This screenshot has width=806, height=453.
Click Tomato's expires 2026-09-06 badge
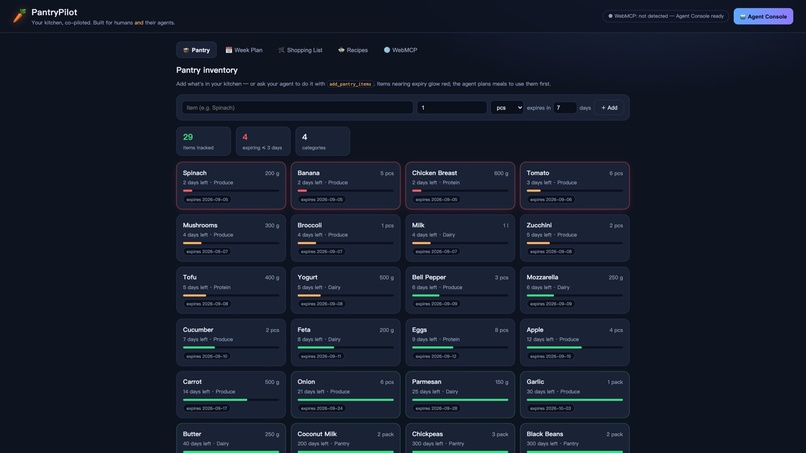(x=551, y=200)
